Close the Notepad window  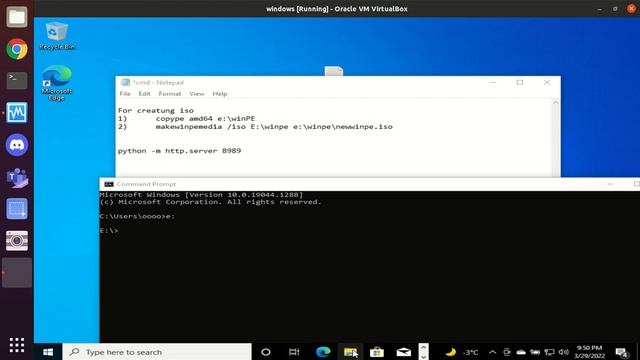click(x=547, y=82)
